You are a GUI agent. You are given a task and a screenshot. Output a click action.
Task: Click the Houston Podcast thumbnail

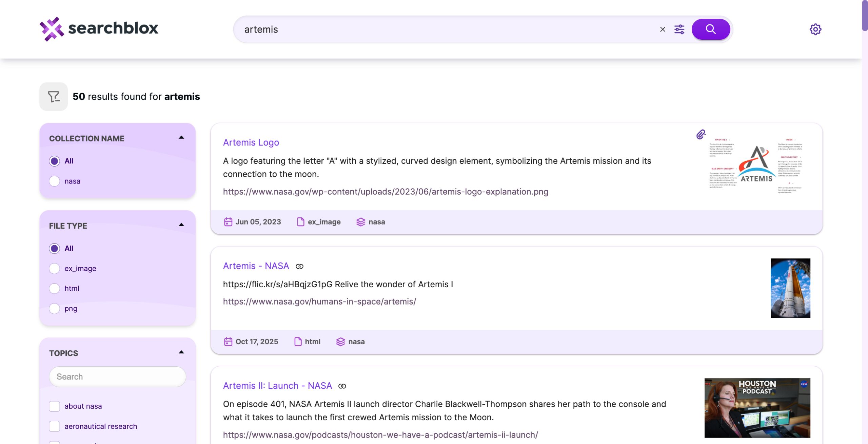(x=757, y=408)
